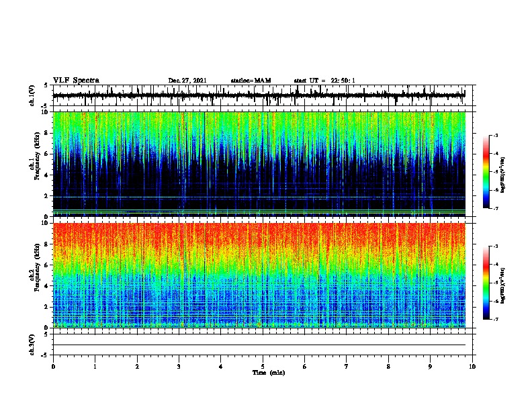The height and width of the screenshot is (411, 532).
Task: Select the "start UT = 22:50: 1" text
Action: coord(324,81)
